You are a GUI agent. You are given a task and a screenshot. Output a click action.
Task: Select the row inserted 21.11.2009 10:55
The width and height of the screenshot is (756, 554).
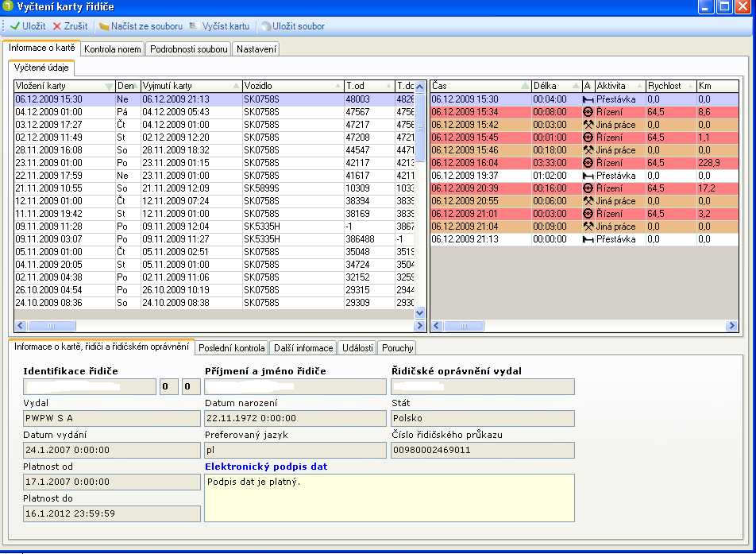click(x=214, y=188)
